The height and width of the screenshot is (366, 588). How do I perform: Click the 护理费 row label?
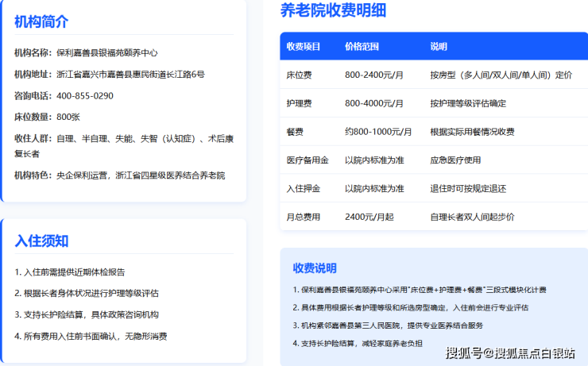[x=299, y=103]
